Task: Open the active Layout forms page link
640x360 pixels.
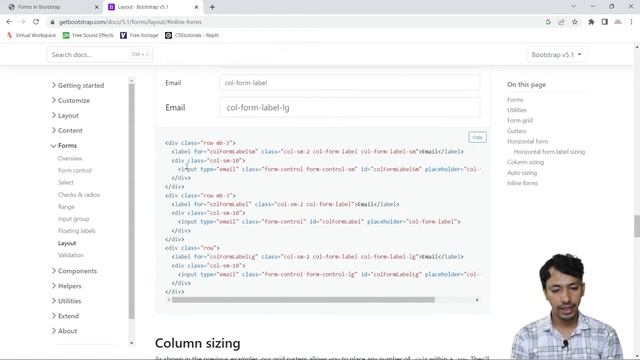Action: [67, 243]
